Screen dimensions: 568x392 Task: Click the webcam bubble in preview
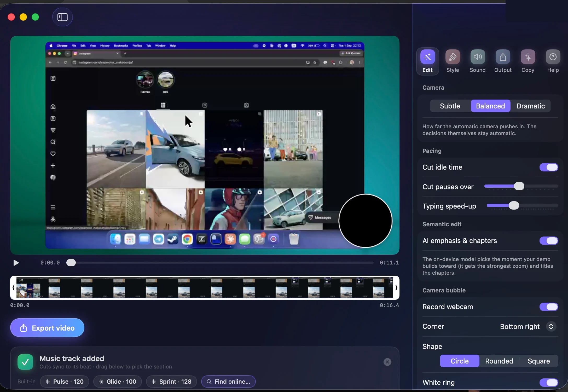(x=365, y=221)
